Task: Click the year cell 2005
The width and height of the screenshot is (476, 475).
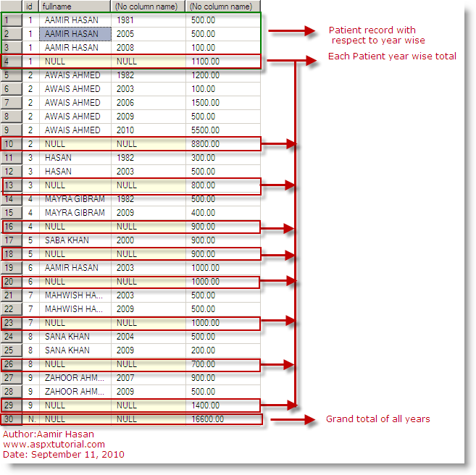Action: [x=149, y=34]
